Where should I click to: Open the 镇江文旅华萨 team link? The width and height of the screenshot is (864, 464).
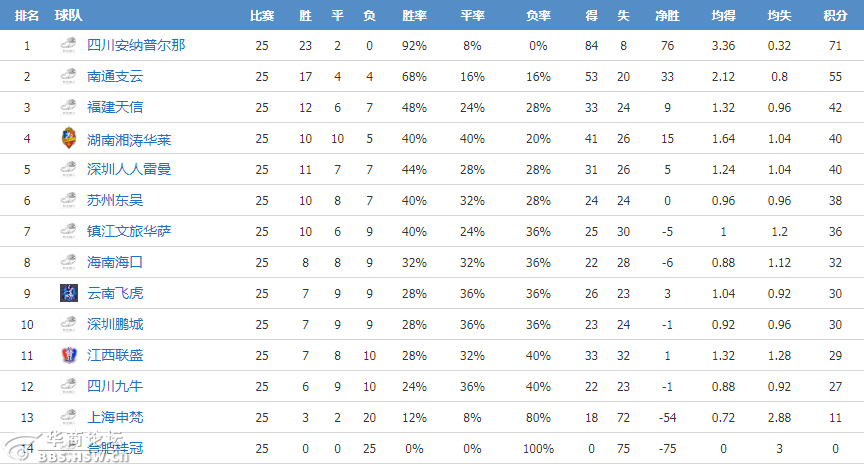(x=129, y=231)
